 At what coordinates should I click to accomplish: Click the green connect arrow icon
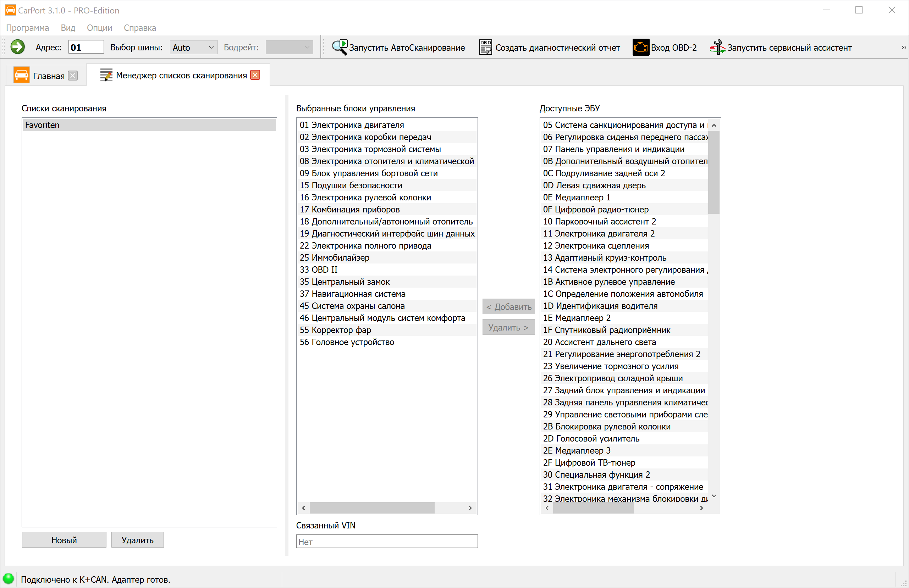tap(17, 48)
